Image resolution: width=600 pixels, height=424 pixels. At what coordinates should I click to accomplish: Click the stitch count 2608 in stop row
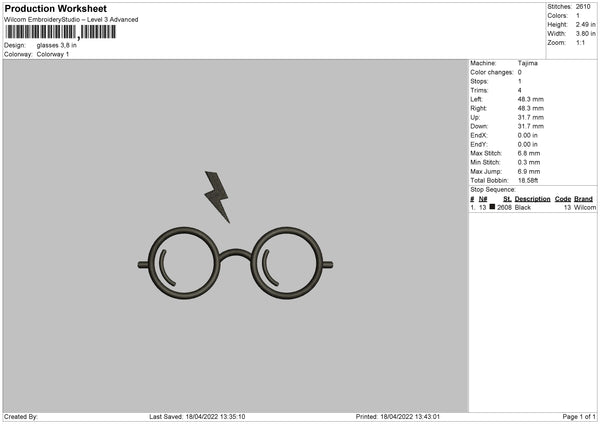tap(504, 207)
